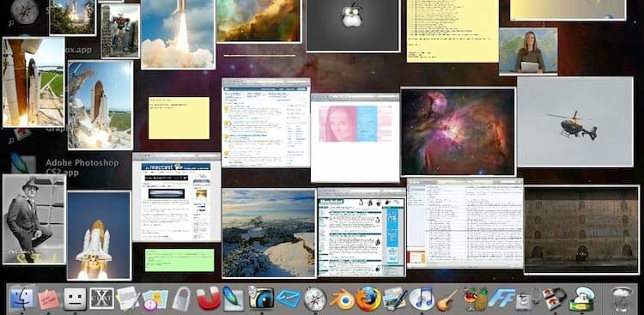Select the small yellow sticky note
The height and width of the screenshot is (315, 644).
pos(179,118)
